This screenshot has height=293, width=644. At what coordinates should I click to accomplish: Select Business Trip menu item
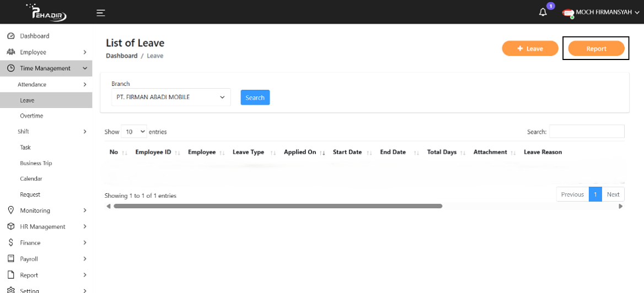point(35,163)
